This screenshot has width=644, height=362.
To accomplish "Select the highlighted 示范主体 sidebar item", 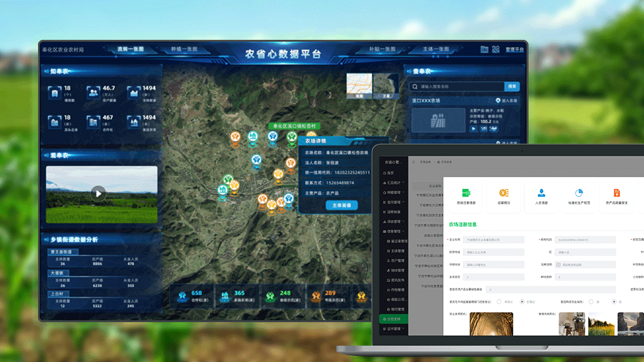I will click(x=394, y=319).
